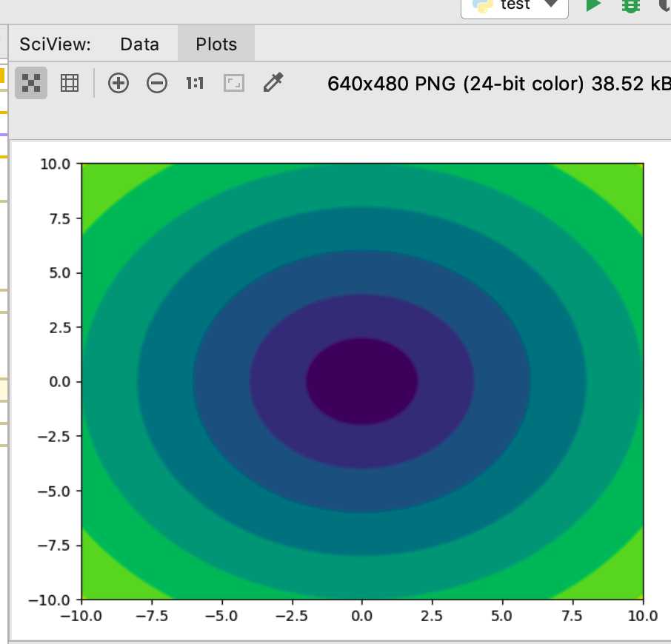Click the y-axis label 10.0 at the top
Screen dimensions: 671x644
click(x=56, y=164)
